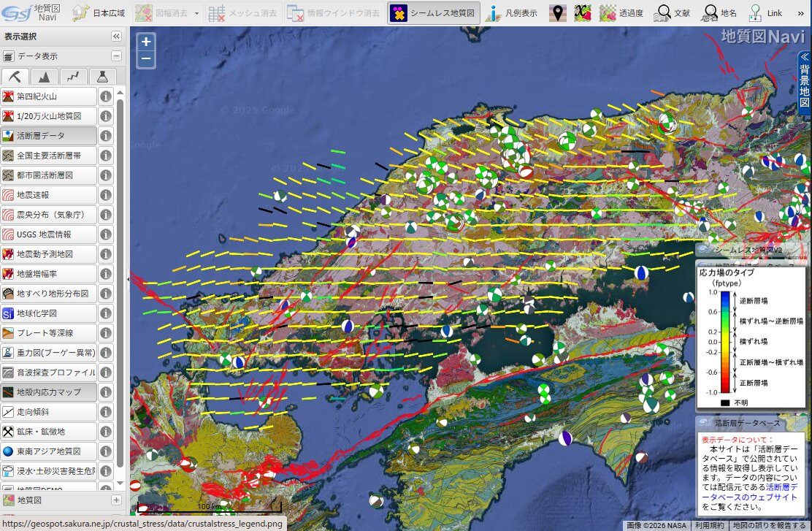Screen dimensions: 812x531
Task: Show info for 地殻内応力マップ layer
Action: (106, 392)
